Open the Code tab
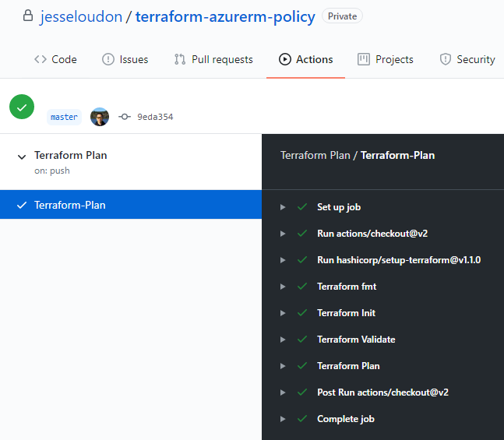 (55, 59)
